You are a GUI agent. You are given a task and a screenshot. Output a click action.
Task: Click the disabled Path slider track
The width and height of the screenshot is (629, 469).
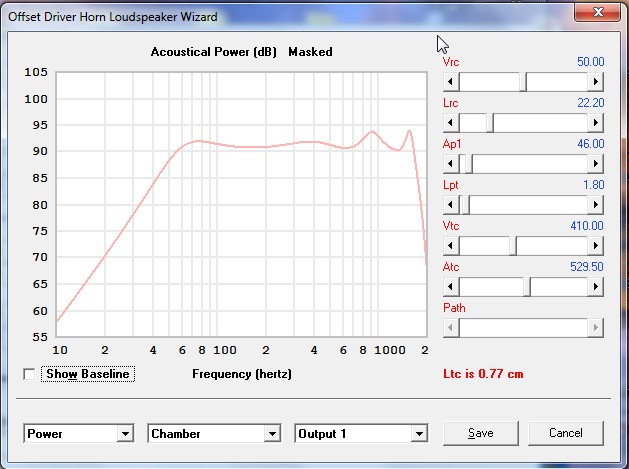click(x=523, y=327)
